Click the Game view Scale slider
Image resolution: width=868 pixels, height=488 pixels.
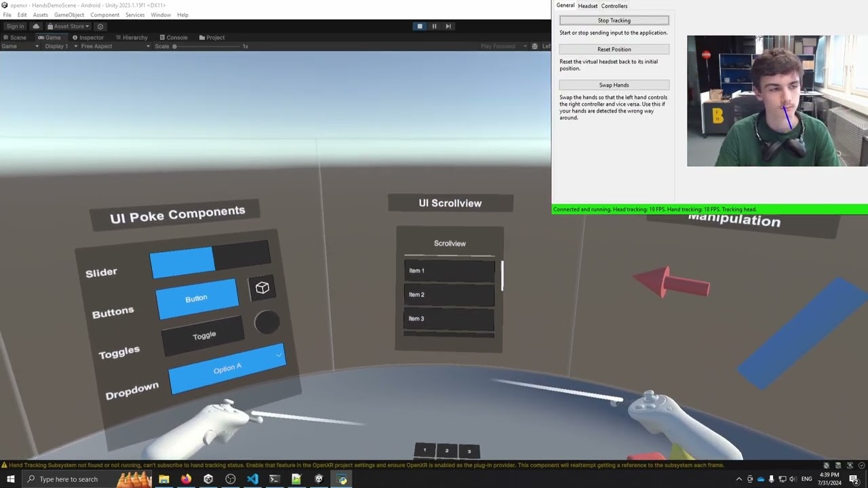click(x=207, y=46)
